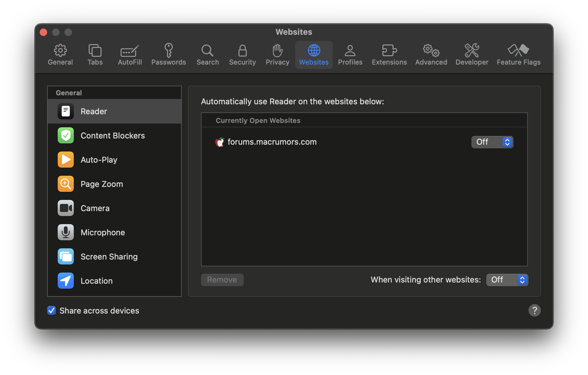Select the Camera label in sidebar
The height and width of the screenshot is (375, 588).
95,208
